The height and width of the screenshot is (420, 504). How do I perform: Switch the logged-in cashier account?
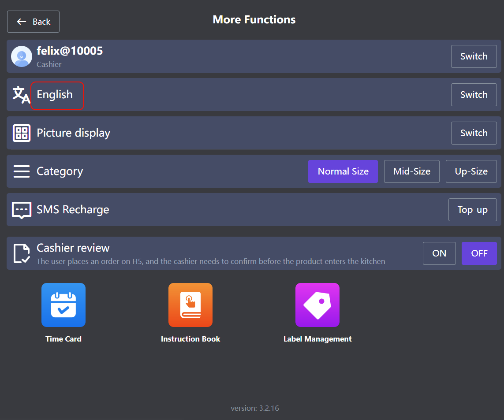point(474,56)
